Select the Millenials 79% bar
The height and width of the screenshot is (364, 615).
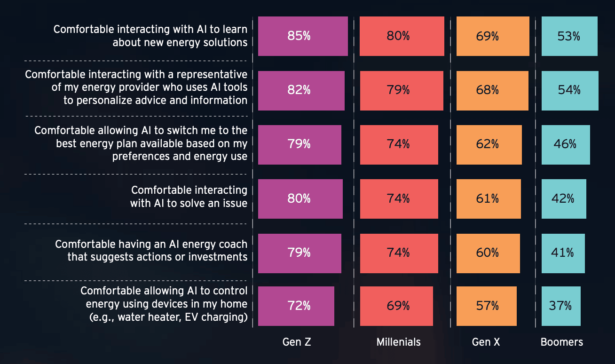point(401,91)
